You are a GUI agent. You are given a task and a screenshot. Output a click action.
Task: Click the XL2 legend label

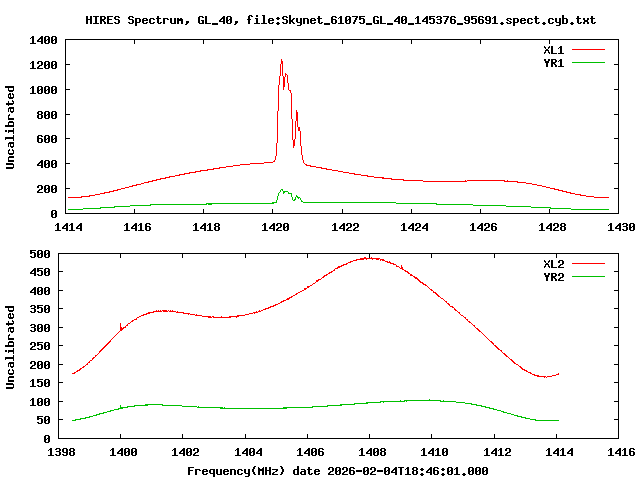(554, 263)
